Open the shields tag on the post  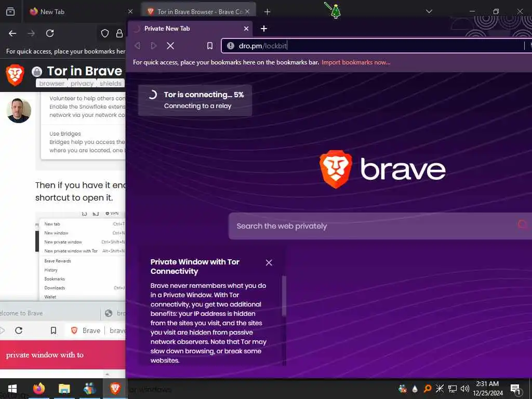tap(111, 83)
